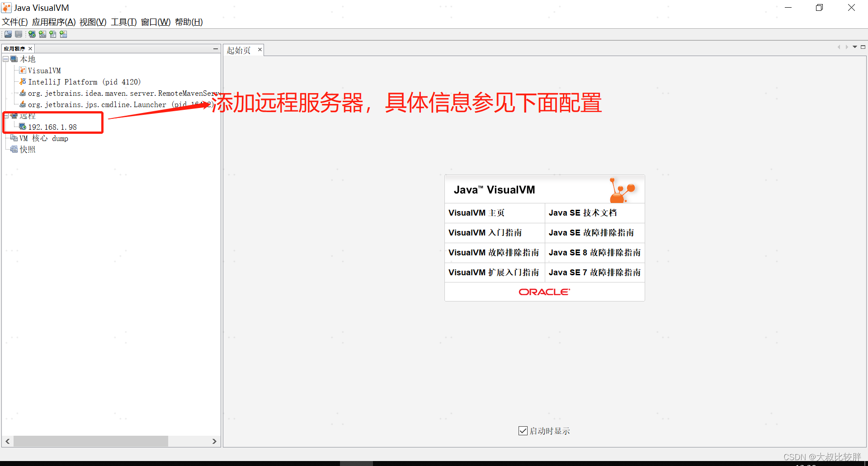Maximize the editor window area

[863, 47]
